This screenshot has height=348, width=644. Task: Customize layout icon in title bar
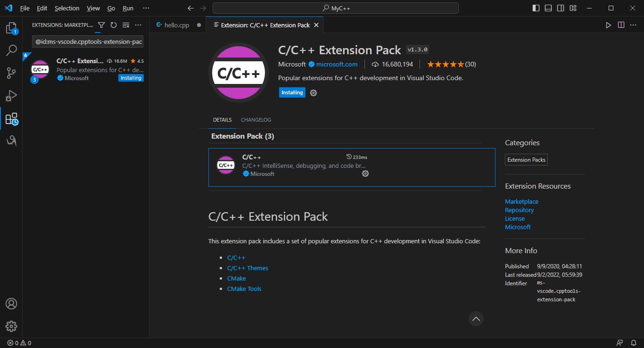573,8
